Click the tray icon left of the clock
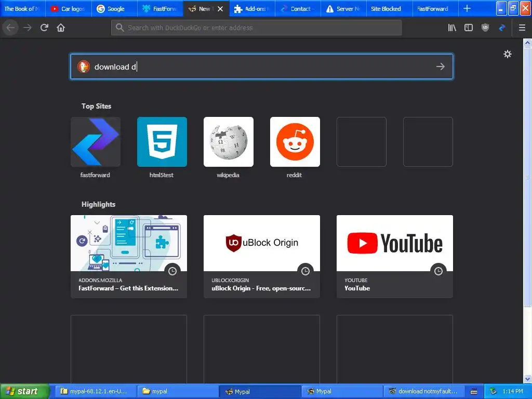Screen dimensions: 532x399 pyautogui.click(x=494, y=391)
